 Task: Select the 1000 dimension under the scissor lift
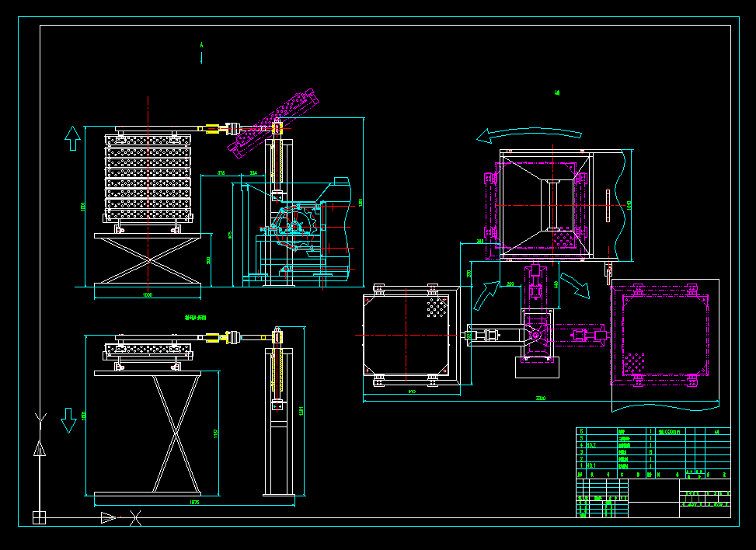[148, 294]
